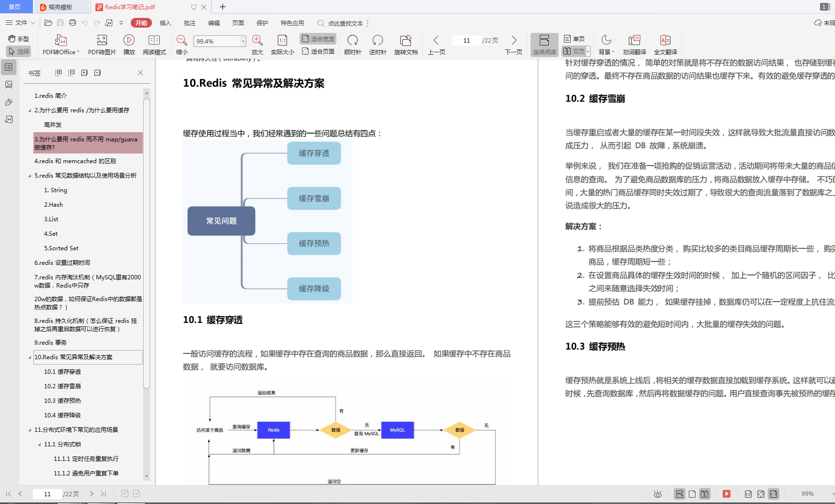Switch to 双页 double page view
The height and width of the screenshot is (504, 835).
574,51
